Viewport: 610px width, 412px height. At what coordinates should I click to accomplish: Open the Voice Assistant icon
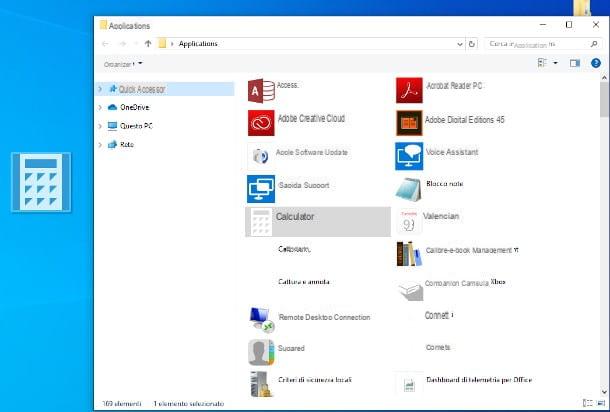click(x=409, y=156)
